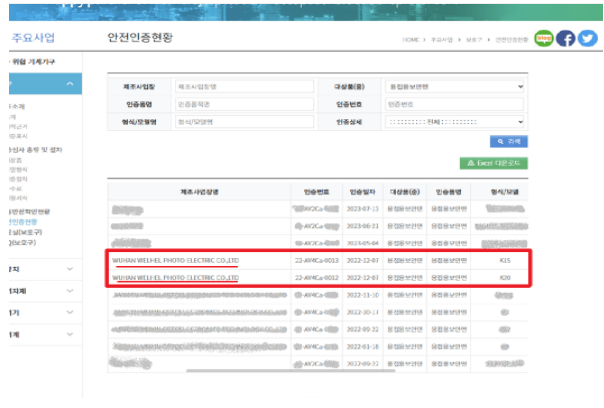This screenshot has height=408, width=604.
Task: Share page via Twitter icon
Action: pyautogui.click(x=587, y=39)
